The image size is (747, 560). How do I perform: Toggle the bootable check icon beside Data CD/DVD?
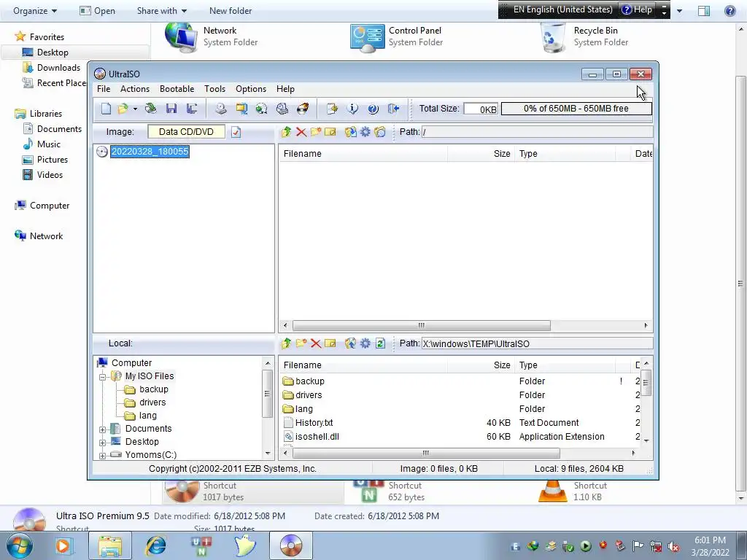coord(236,132)
